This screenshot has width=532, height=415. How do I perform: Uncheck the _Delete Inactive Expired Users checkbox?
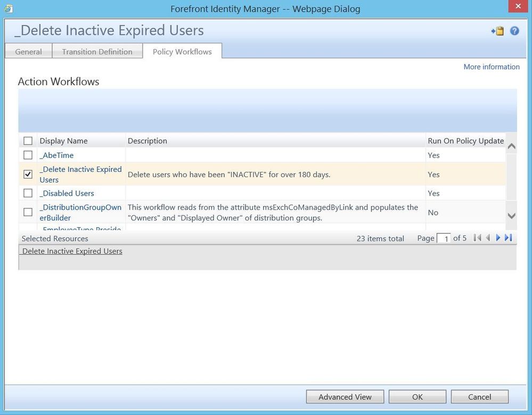(28, 175)
